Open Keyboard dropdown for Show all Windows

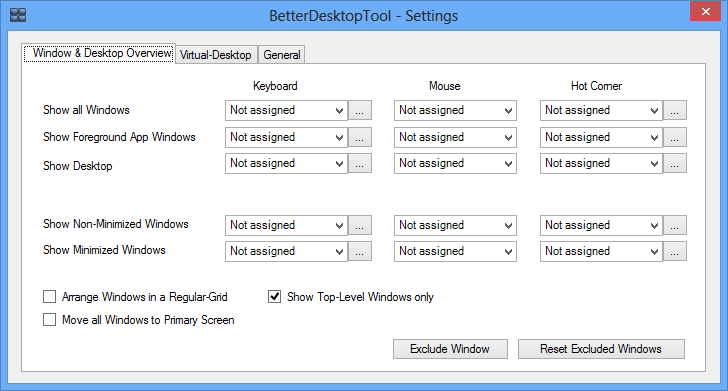tap(286, 111)
